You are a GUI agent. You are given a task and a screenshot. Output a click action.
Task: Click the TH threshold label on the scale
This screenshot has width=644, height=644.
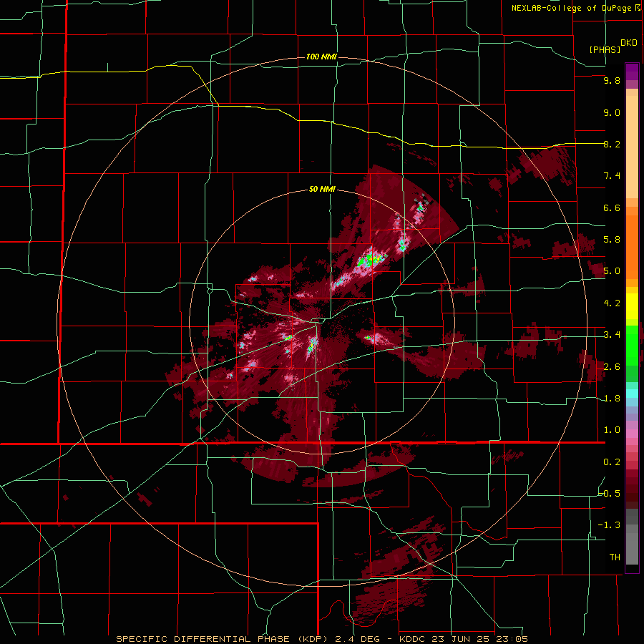615,557
